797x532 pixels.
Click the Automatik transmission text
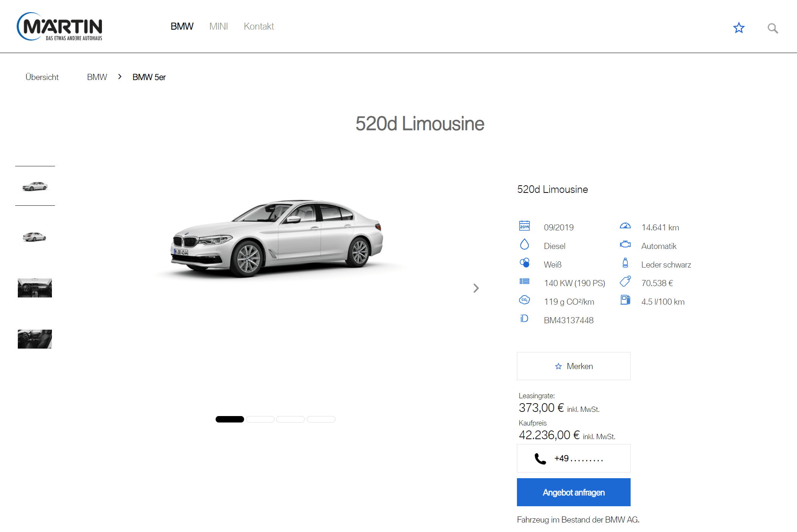click(x=659, y=246)
